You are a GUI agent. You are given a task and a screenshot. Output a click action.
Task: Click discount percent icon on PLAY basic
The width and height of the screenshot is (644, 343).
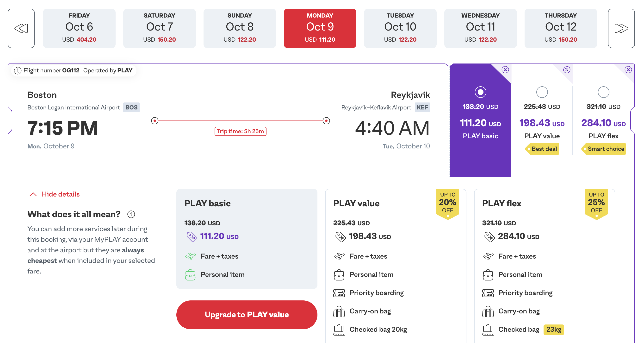(505, 70)
